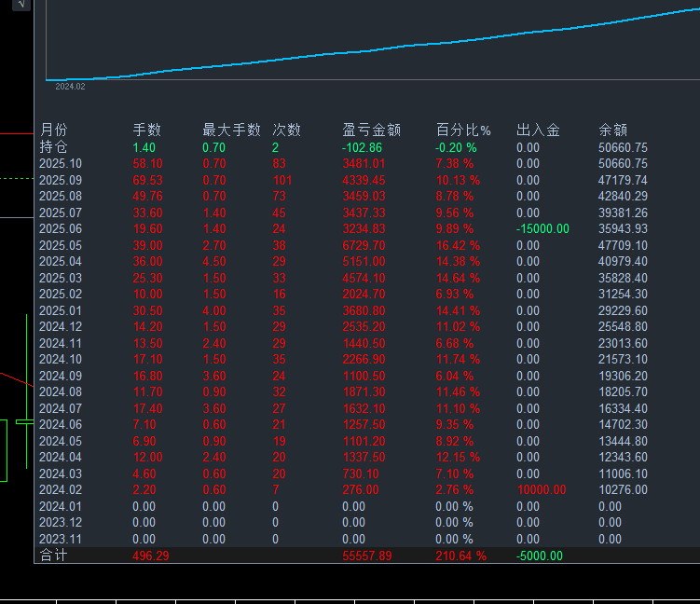Click the 最大手数 column header
This screenshot has height=604, width=700.
[231, 130]
